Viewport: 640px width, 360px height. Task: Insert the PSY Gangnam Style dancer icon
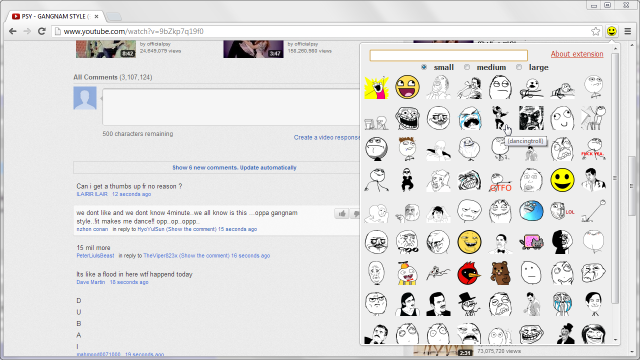407,180
